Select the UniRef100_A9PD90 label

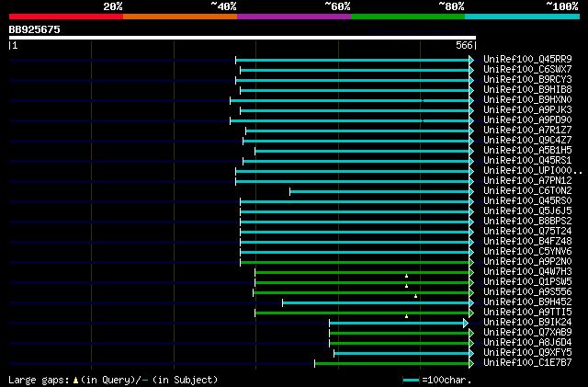[527, 120]
